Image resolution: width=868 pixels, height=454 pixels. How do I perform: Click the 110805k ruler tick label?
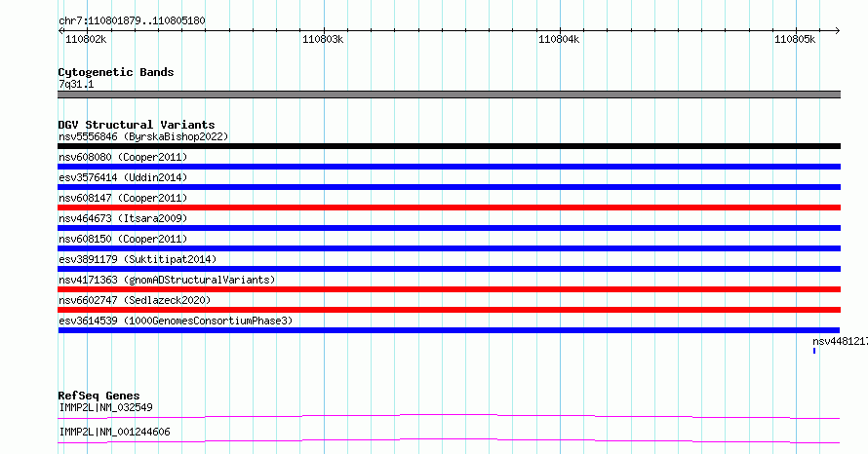[x=795, y=39]
